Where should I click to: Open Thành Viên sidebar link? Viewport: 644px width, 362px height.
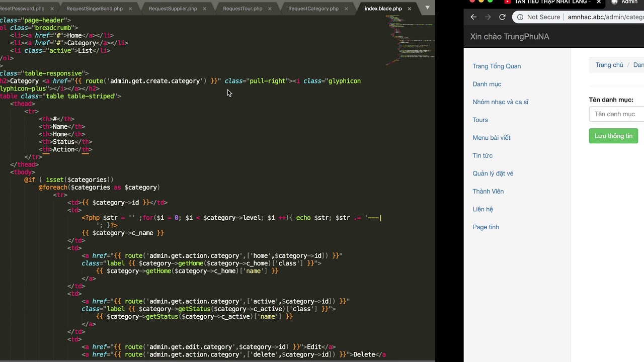(488, 192)
